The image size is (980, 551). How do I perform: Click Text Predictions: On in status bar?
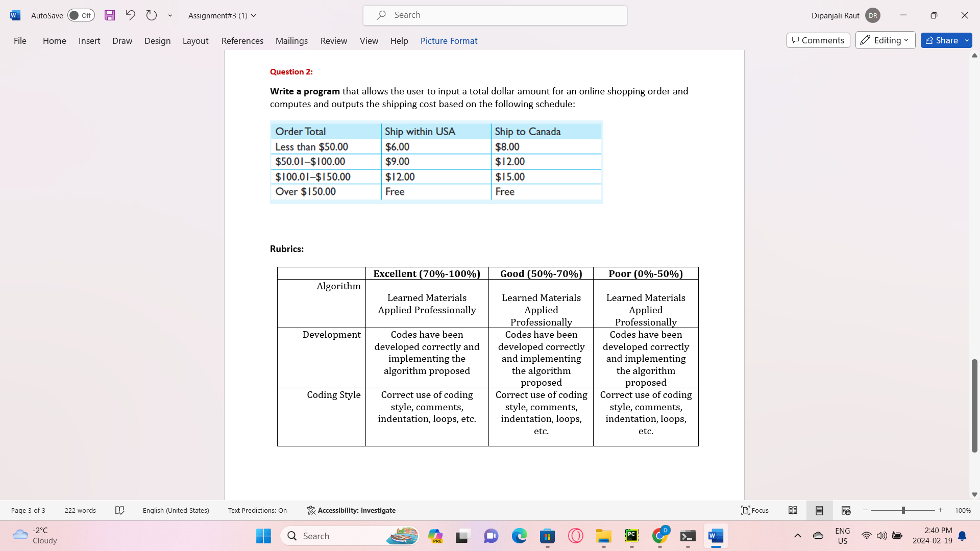point(257,510)
